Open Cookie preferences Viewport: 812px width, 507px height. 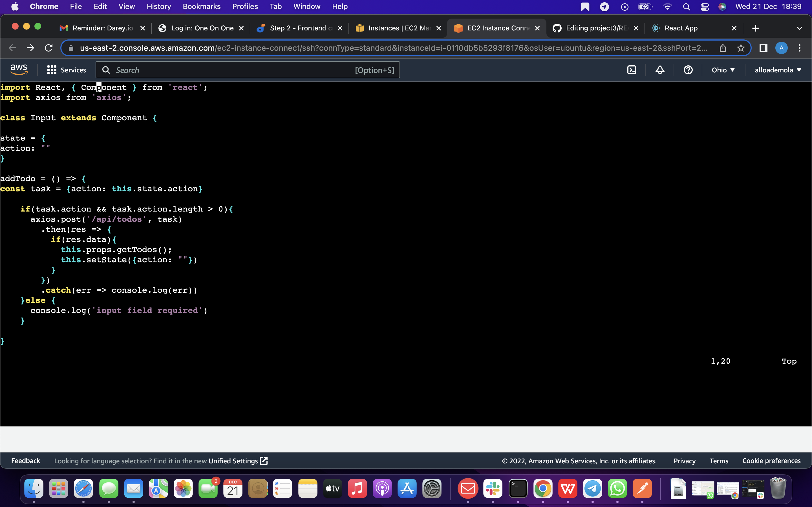pos(771,461)
